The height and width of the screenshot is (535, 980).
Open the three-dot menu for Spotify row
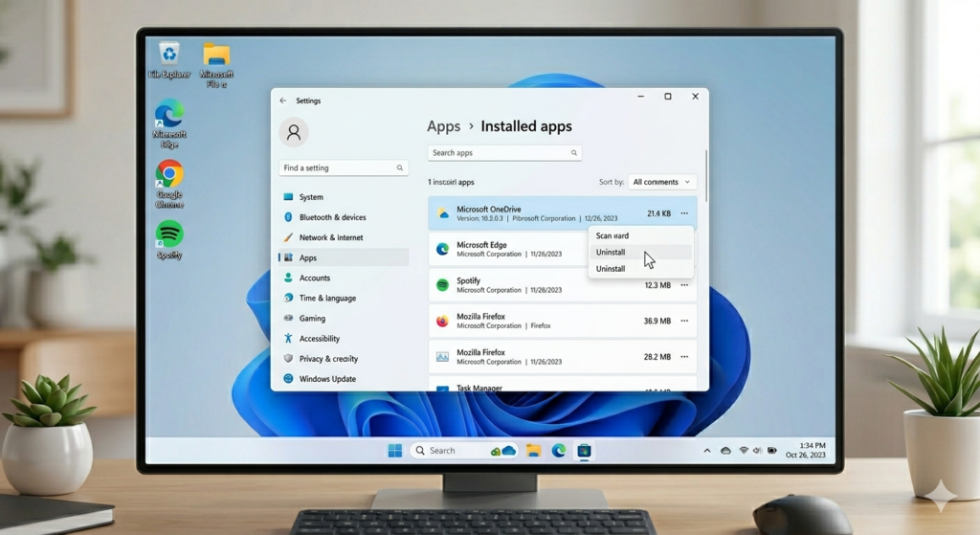(x=684, y=285)
